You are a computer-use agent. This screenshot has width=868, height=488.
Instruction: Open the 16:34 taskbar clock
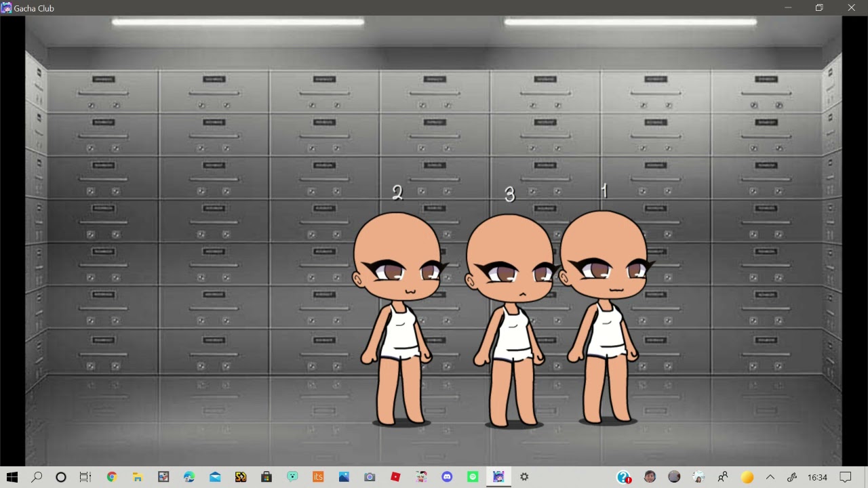(x=817, y=477)
